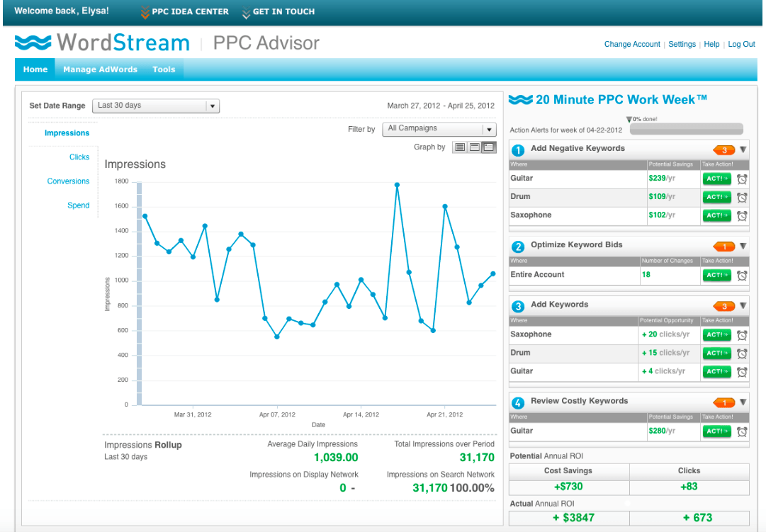Viewport: 766px width, 532px height.
Task: Collapse the Optimize Keyword Bids section
Action: (743, 246)
